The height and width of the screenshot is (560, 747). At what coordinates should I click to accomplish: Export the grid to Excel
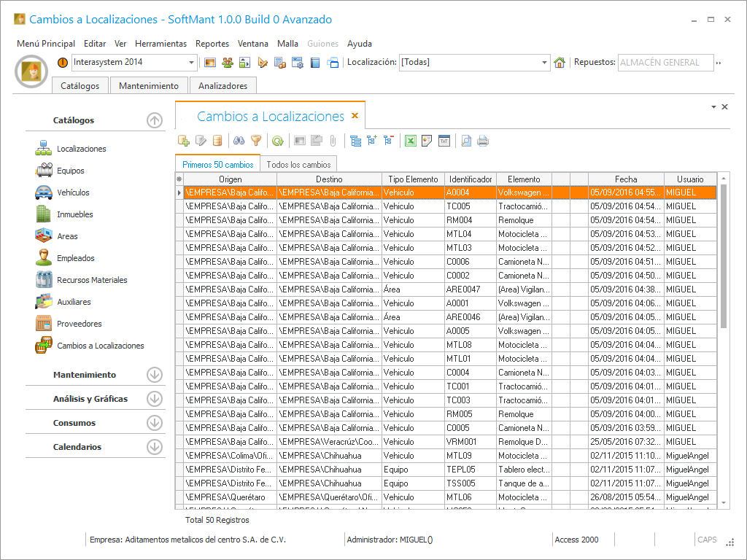(x=411, y=141)
